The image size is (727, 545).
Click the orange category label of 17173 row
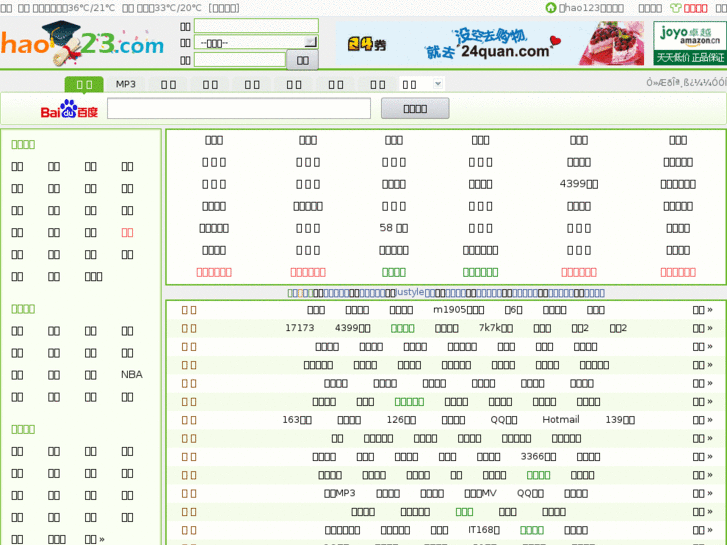[x=189, y=328]
